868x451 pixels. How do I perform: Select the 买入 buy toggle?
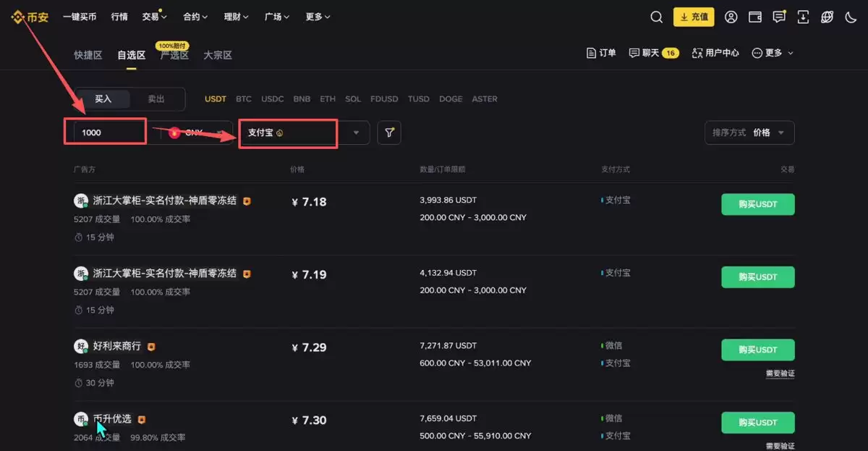point(102,99)
